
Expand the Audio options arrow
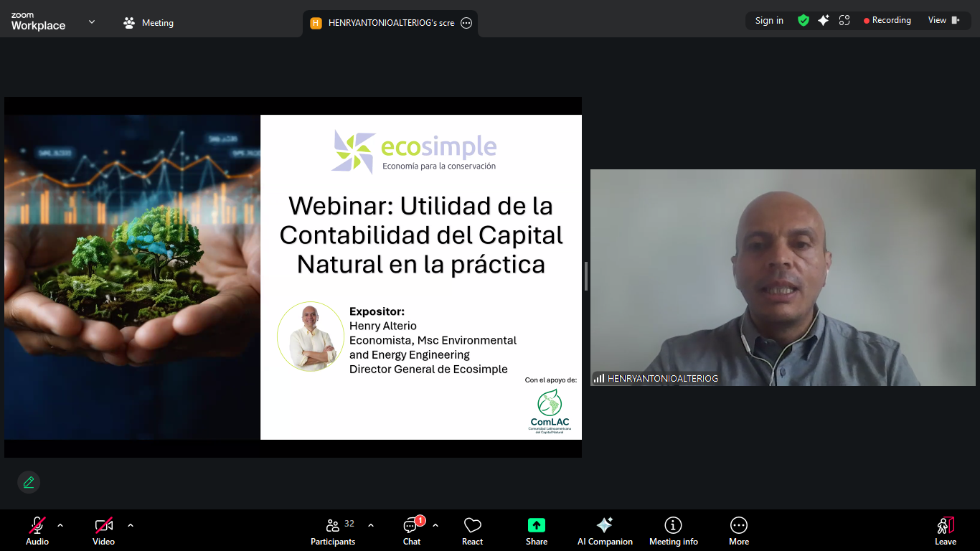point(60,525)
